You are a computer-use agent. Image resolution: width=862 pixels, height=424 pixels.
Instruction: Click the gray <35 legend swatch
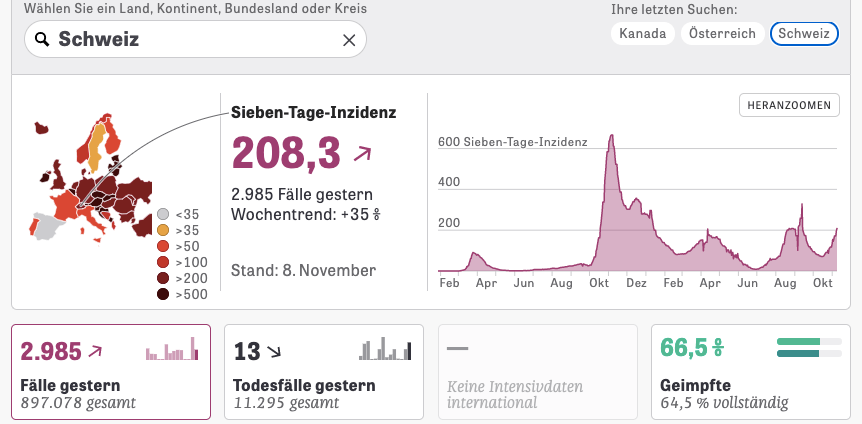click(163, 214)
